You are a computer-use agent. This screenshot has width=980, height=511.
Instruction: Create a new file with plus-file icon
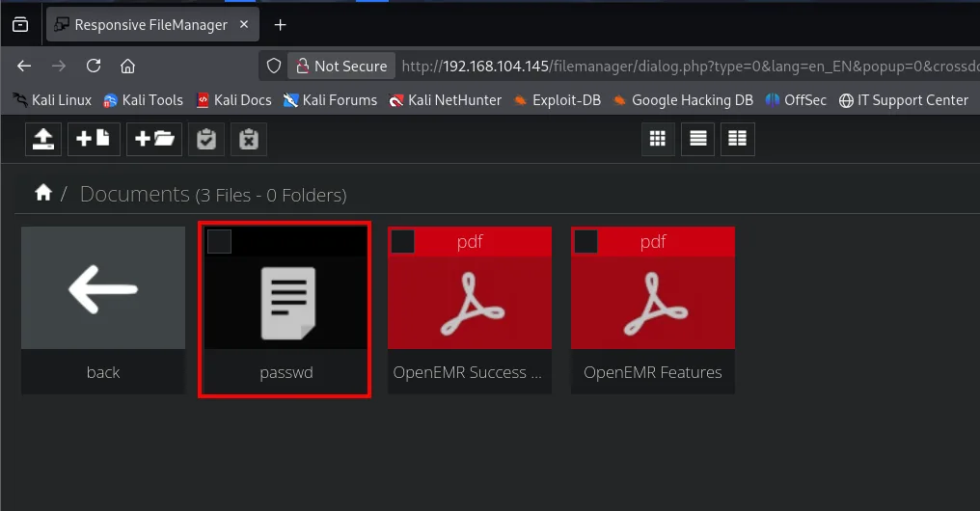click(x=94, y=139)
